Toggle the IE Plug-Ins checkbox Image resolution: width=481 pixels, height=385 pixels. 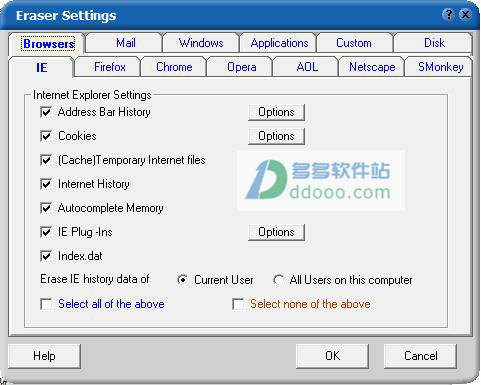(x=46, y=232)
